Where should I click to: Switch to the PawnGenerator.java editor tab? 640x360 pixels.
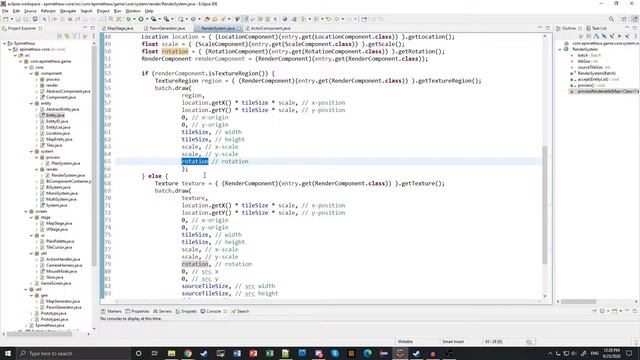click(167, 28)
